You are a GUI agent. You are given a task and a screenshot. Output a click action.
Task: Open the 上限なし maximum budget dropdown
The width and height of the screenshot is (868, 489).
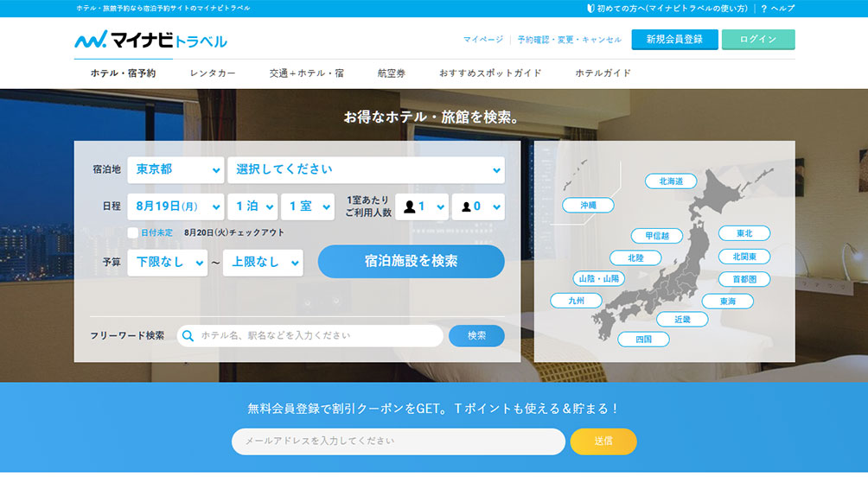coord(263,263)
